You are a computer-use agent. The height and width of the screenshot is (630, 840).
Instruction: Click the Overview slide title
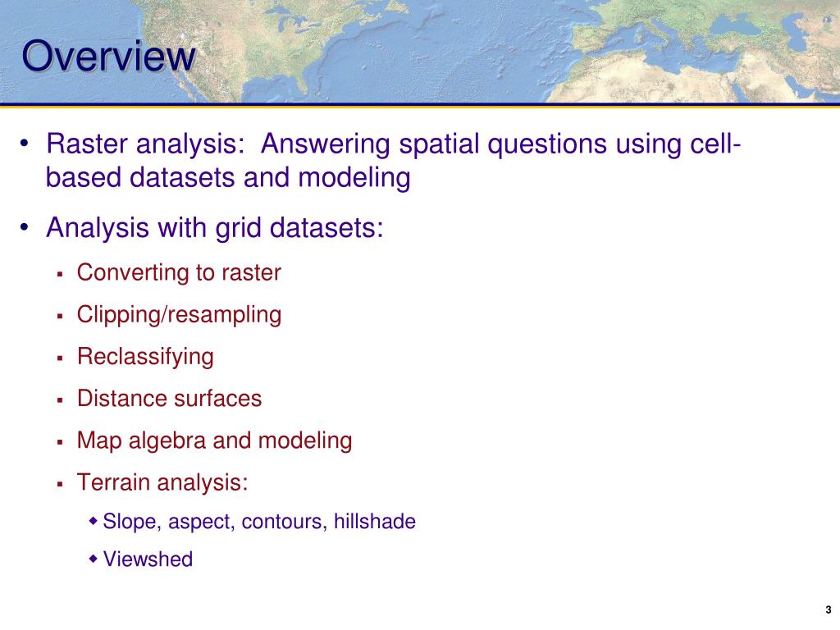tap(109, 56)
